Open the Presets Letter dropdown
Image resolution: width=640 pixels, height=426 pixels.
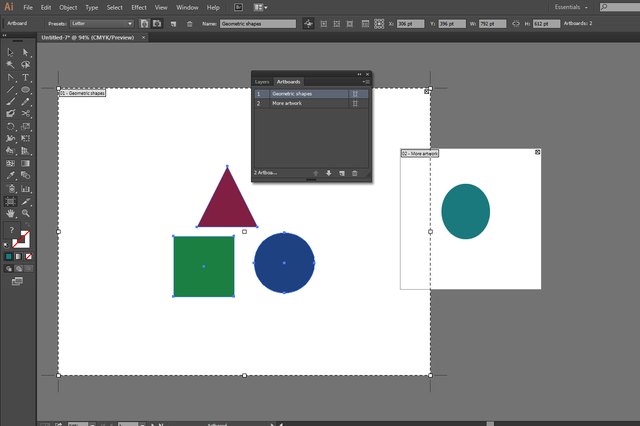click(102, 24)
